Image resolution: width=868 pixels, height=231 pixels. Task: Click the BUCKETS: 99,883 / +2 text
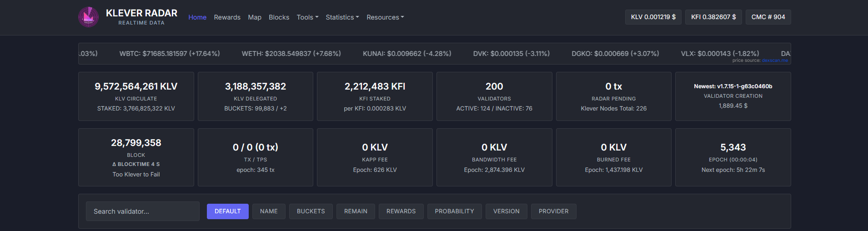[256, 108]
